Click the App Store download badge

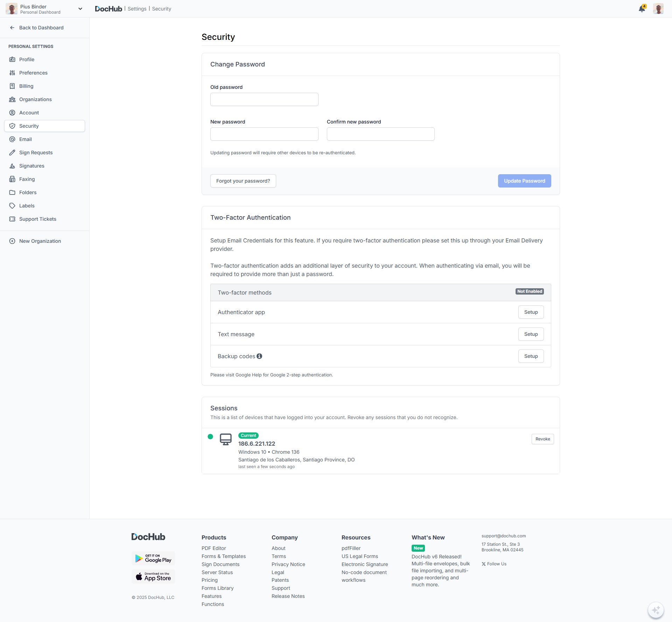click(x=153, y=577)
